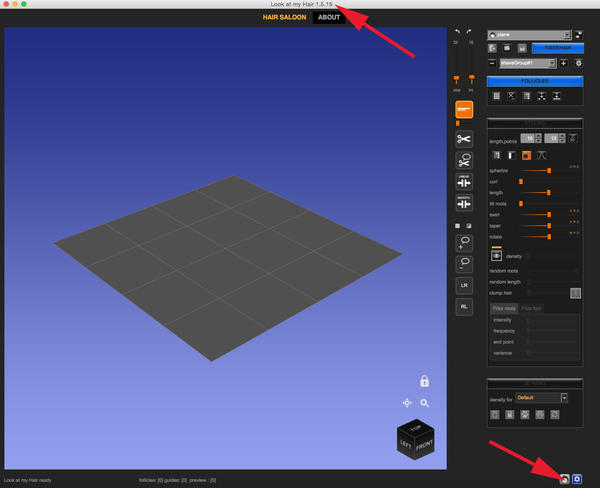Click the left orange vertical size slider
600x488 pixels.
(456, 79)
